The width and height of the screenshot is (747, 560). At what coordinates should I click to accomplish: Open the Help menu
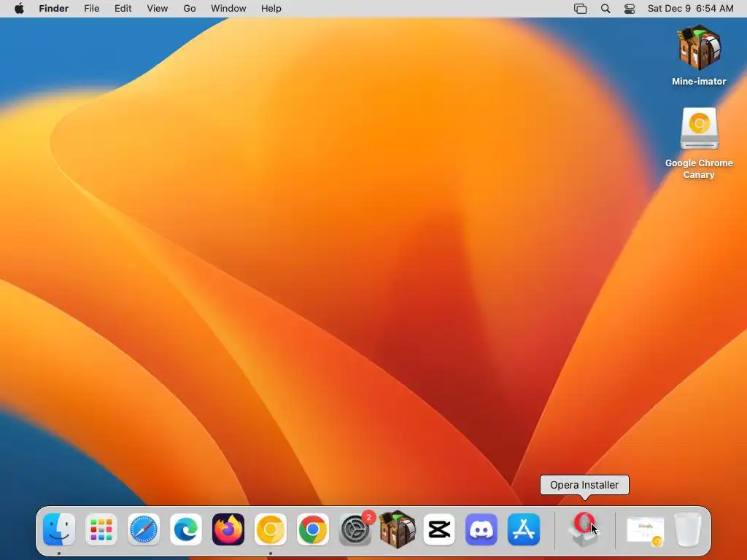271,9
